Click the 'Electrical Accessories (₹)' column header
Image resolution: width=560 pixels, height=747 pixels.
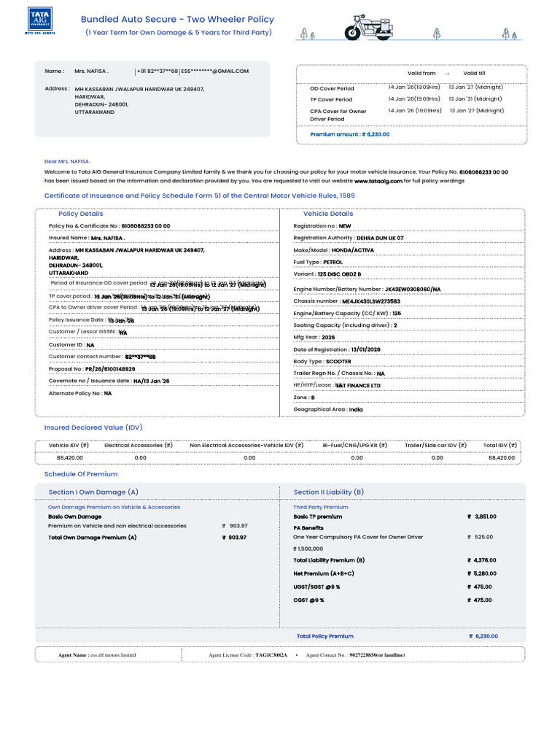(138, 446)
